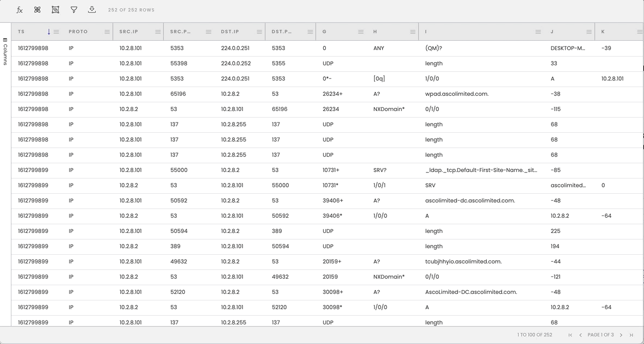Click source port 50594

(178, 231)
